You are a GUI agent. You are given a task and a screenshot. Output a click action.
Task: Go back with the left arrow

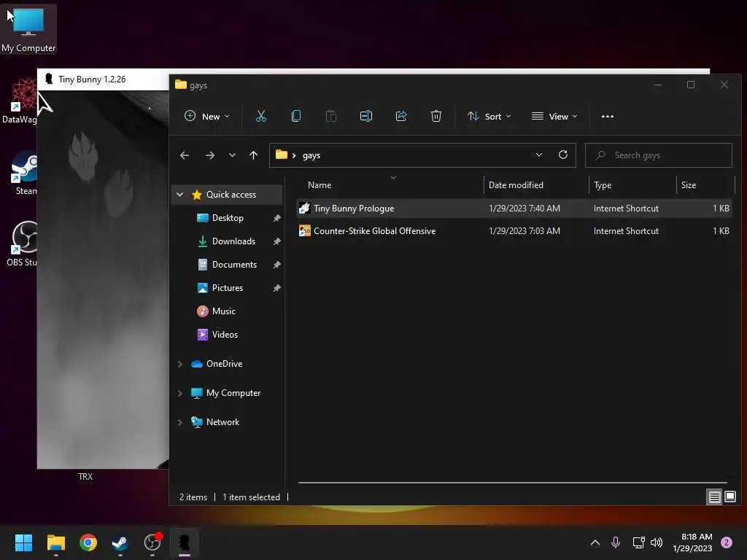tap(185, 155)
